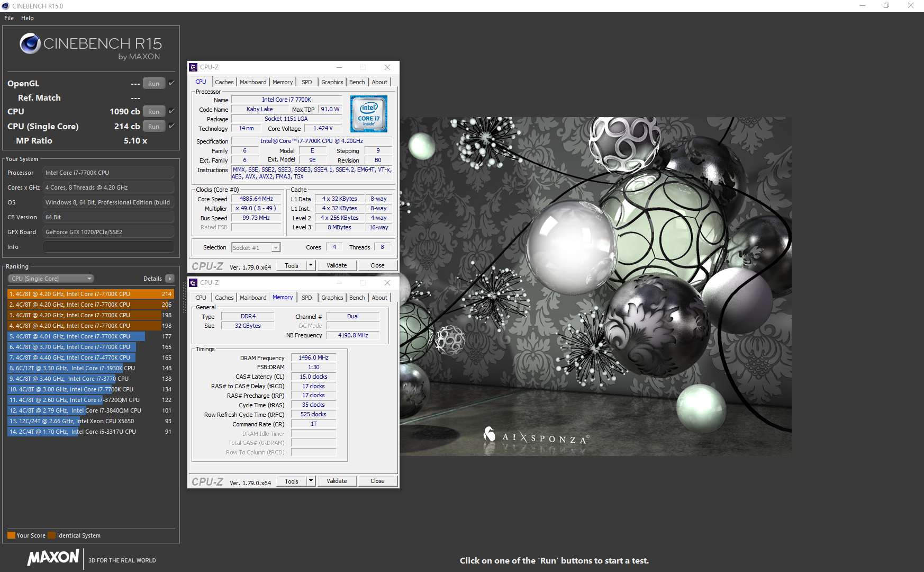Click the Cinebench icon in the title bar

point(5,6)
